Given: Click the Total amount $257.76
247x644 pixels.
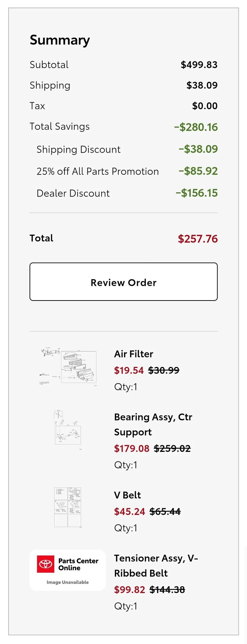Looking at the screenshot, I should [198, 239].
